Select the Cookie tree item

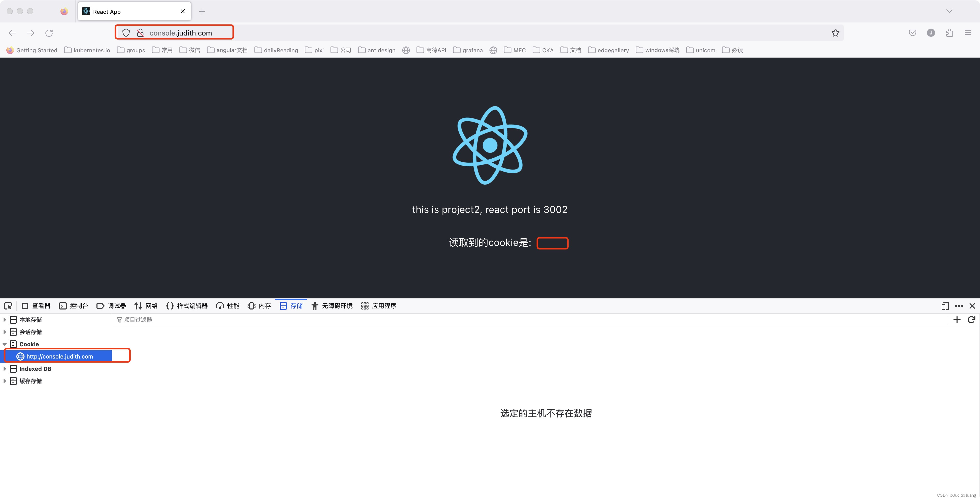pos(29,344)
